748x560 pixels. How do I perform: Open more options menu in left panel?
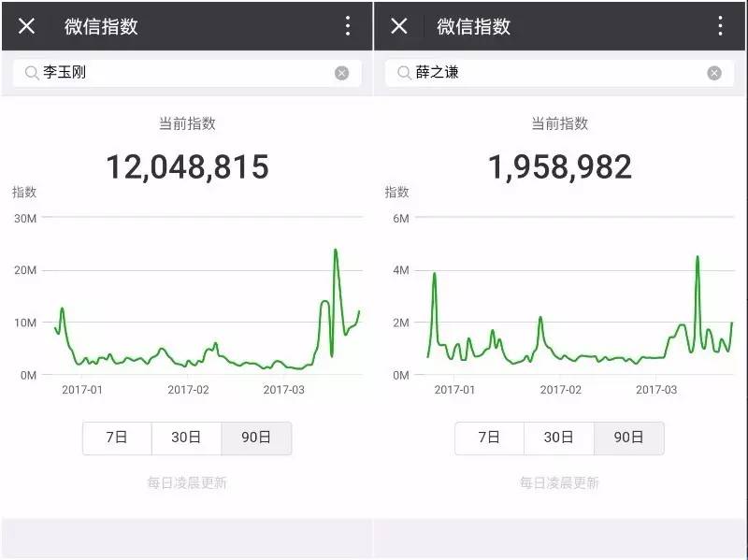tap(348, 26)
